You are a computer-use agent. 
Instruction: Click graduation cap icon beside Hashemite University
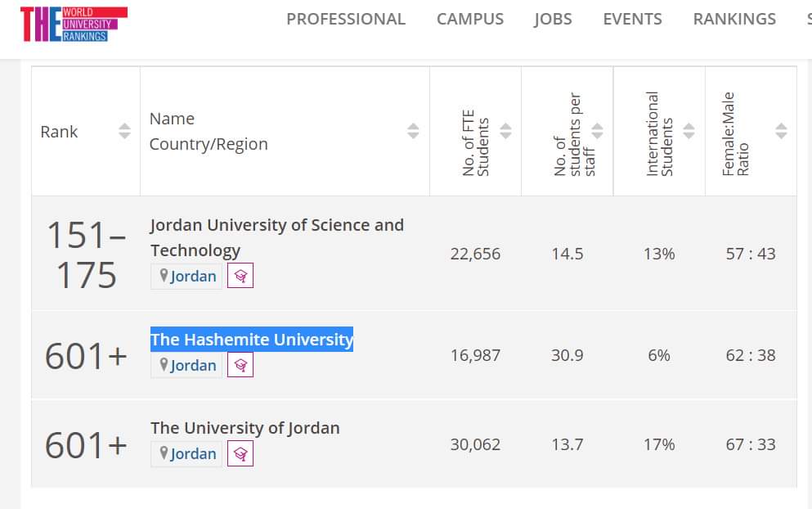click(240, 365)
